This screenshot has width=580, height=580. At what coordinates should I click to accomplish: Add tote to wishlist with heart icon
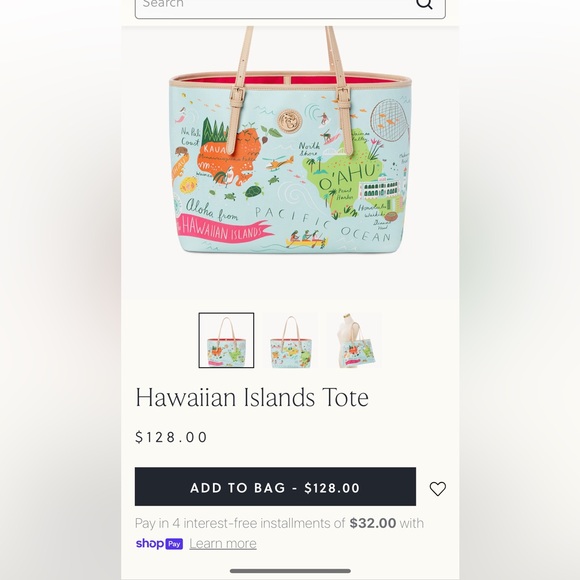click(x=438, y=489)
